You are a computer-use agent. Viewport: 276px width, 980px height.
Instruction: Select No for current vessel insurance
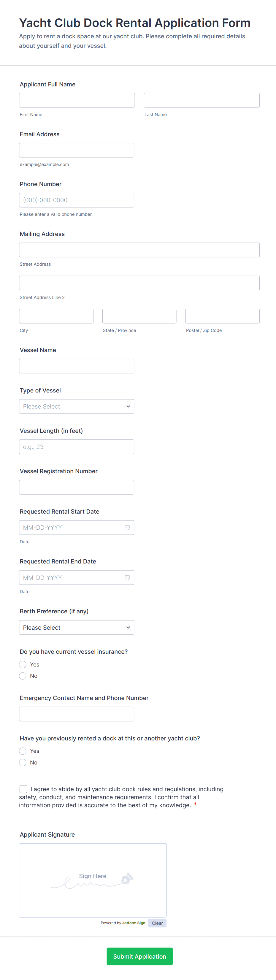[x=23, y=676]
